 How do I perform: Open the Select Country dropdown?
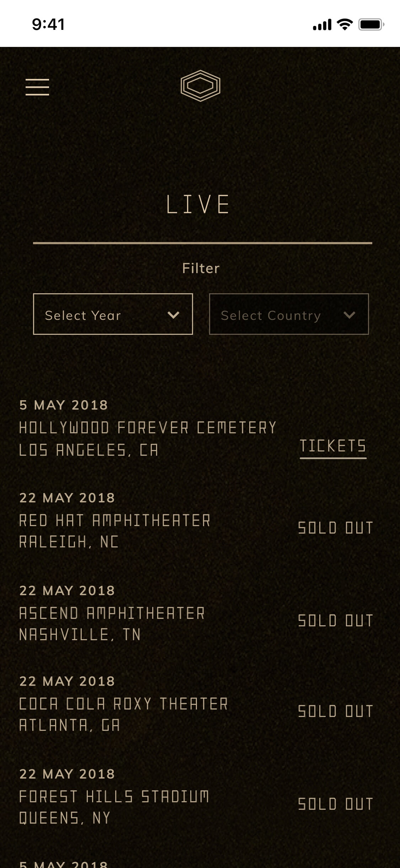289,314
